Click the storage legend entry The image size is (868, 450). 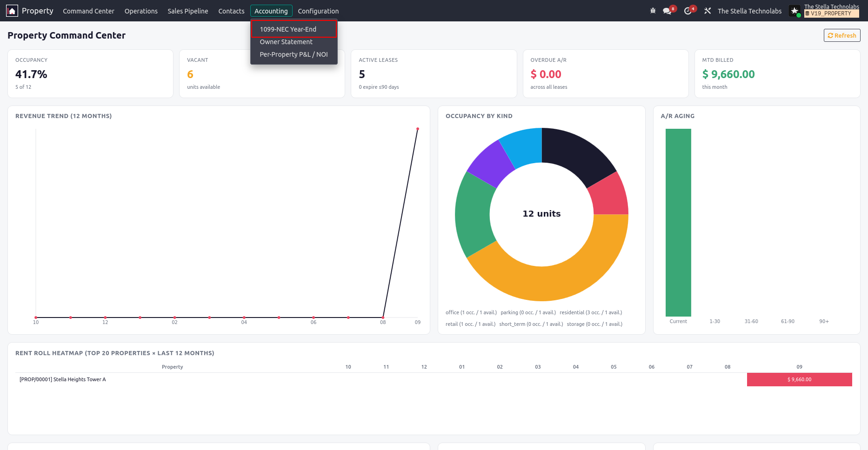(x=594, y=324)
